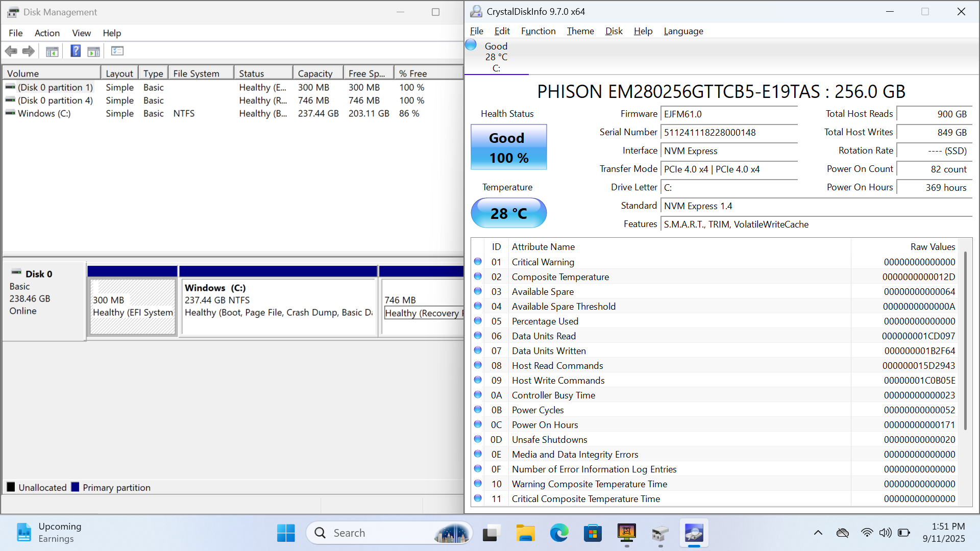
Task: Open Edit menu in CrystalDiskInfo
Action: (x=502, y=31)
